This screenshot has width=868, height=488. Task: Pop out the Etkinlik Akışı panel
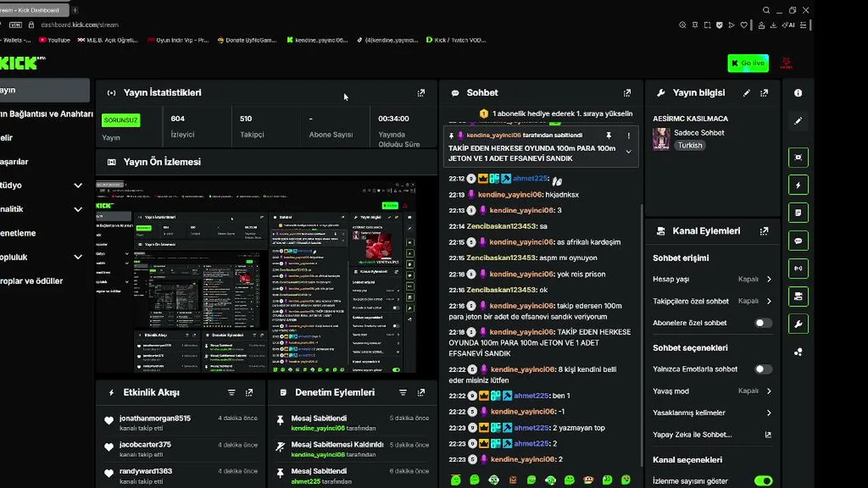(249, 392)
